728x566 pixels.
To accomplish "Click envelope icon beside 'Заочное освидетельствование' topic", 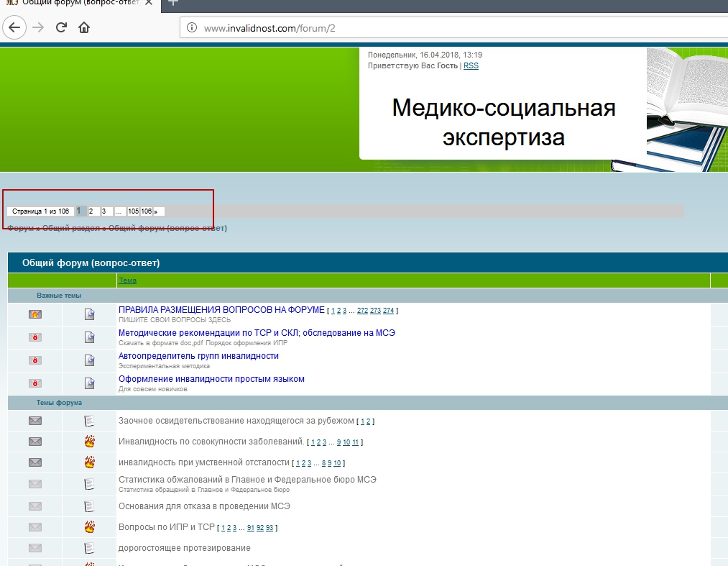I will coord(35,421).
